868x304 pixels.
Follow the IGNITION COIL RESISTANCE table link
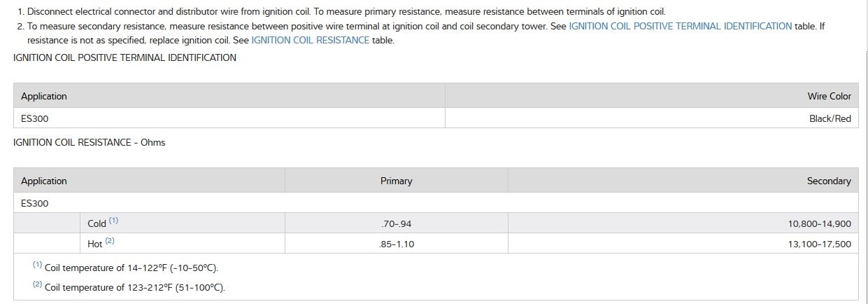(x=310, y=40)
